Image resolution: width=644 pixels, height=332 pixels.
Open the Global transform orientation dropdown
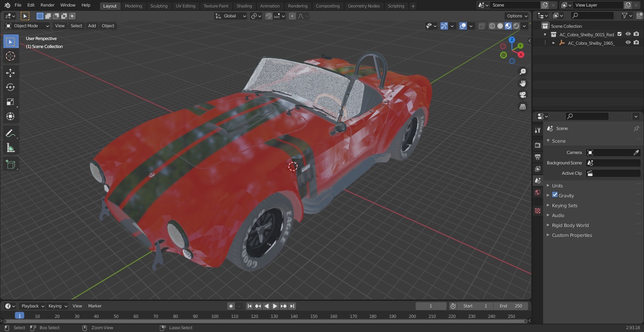(x=231, y=16)
